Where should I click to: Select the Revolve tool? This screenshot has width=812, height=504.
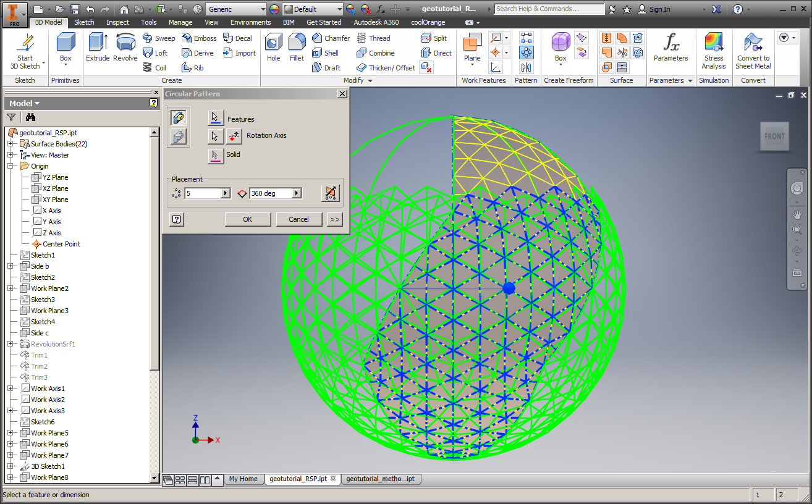pyautogui.click(x=125, y=48)
